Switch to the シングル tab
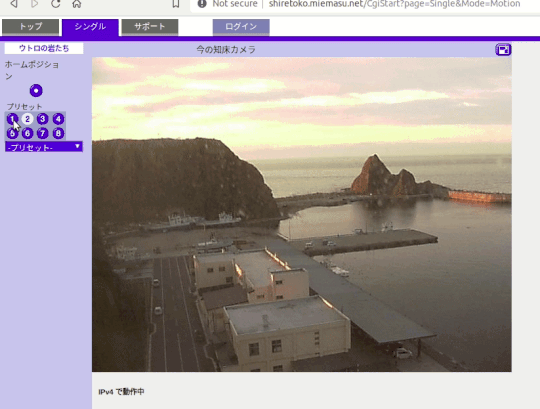Image resolution: width=540 pixels, height=409 pixels. [90, 27]
